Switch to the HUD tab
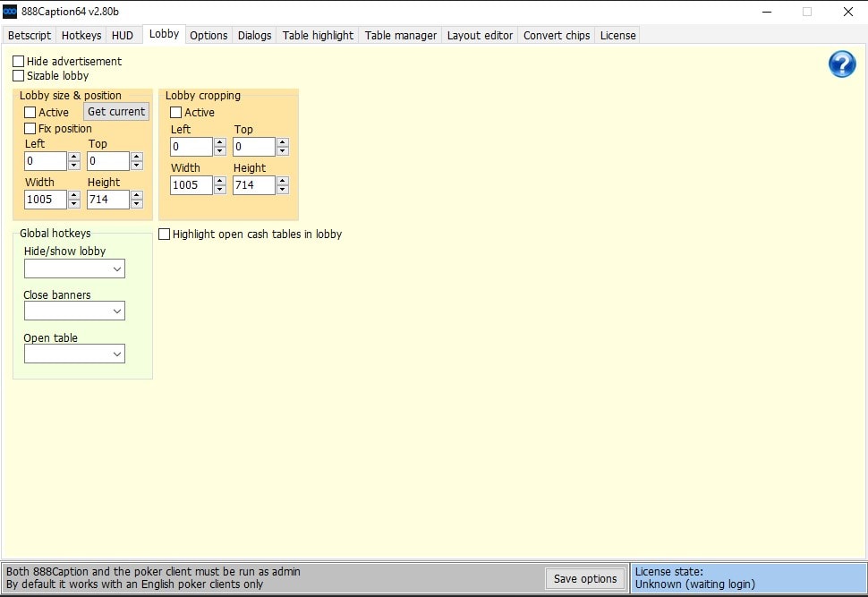Image resolution: width=868 pixels, height=597 pixels. [x=123, y=36]
